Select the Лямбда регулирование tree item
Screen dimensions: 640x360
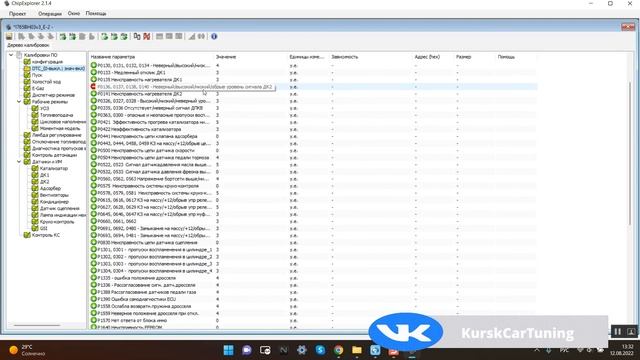(56, 135)
